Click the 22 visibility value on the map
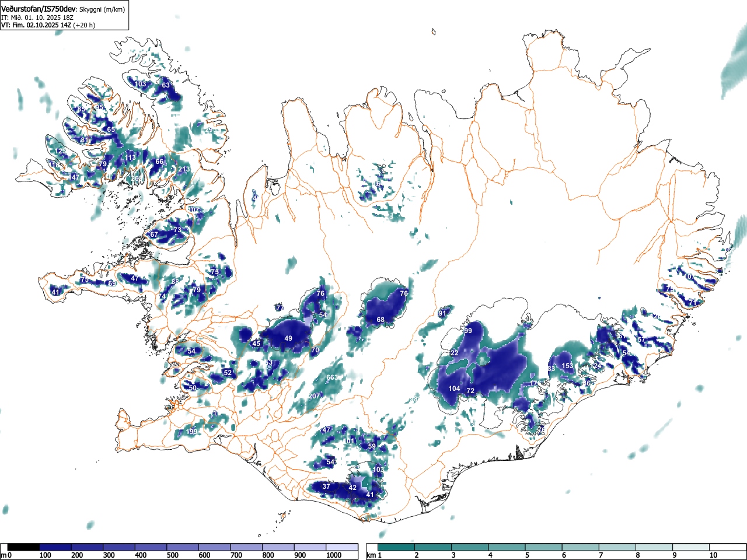Image resolution: width=747 pixels, height=560 pixels. pos(454,353)
